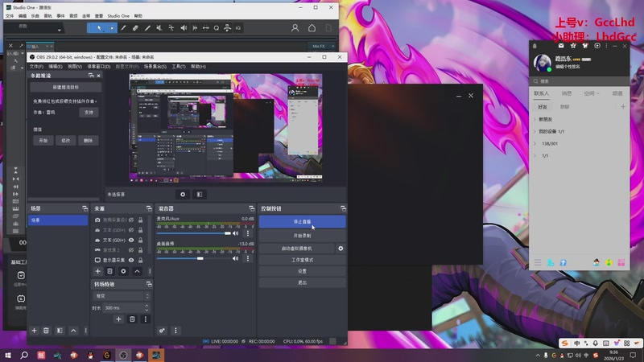This screenshot has height=362, width=644.
Task: Click Start Recording in OBS controls
Action: (x=303, y=236)
